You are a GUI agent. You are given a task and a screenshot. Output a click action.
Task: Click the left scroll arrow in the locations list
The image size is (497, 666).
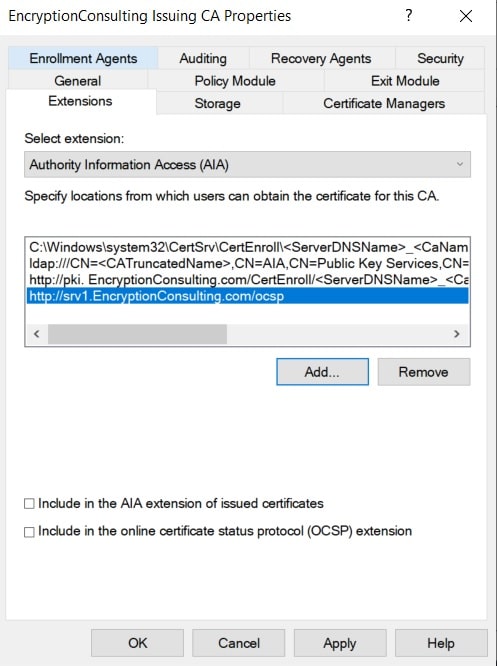click(37, 334)
